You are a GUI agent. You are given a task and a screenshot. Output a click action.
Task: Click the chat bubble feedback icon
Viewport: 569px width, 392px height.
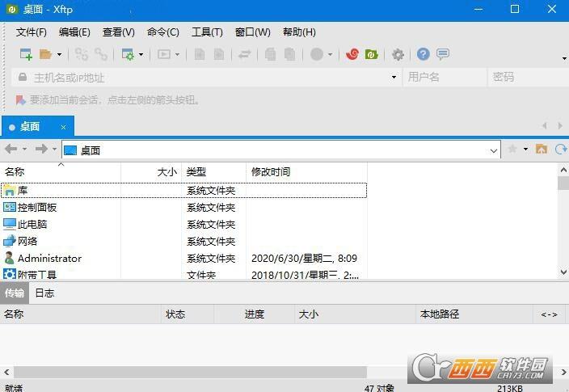click(443, 54)
